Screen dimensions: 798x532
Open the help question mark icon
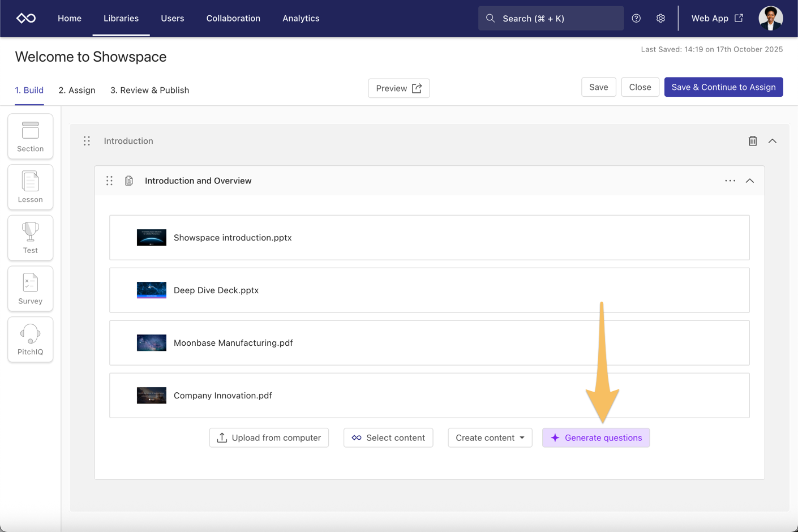(x=636, y=18)
